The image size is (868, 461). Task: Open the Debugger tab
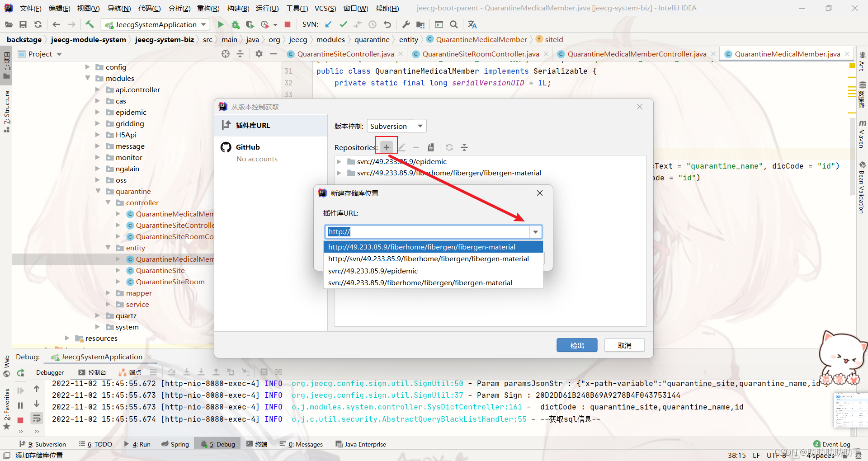pos(50,372)
